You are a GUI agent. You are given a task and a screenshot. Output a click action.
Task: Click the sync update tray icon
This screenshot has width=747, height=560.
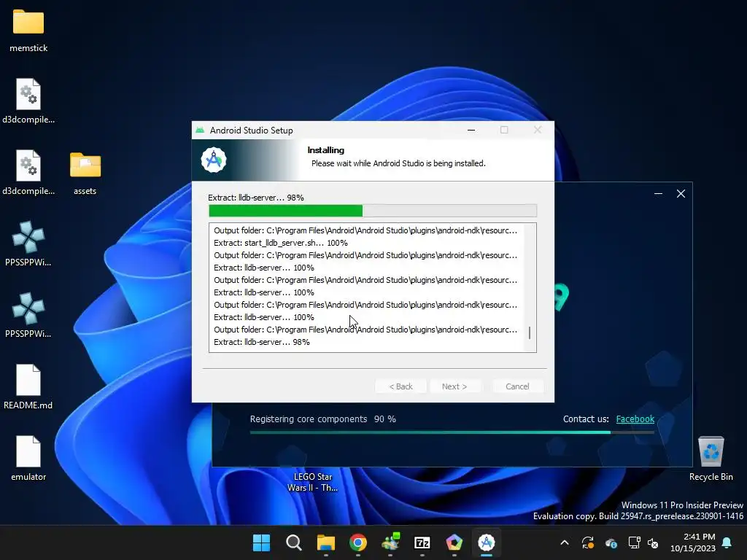click(588, 542)
